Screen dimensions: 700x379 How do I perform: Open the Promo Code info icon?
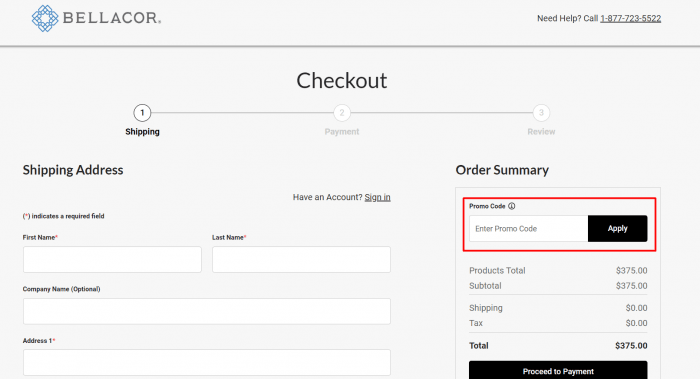point(512,206)
